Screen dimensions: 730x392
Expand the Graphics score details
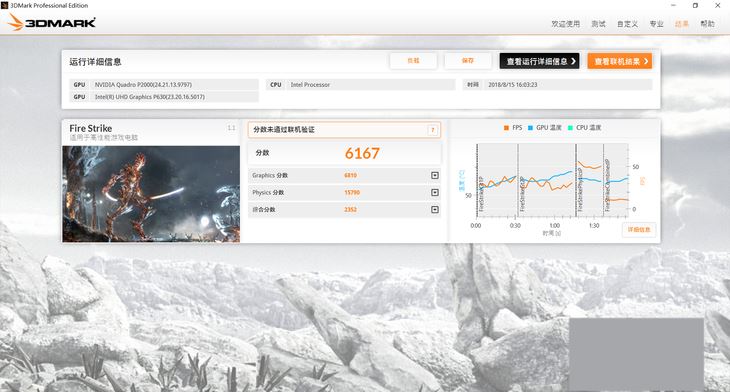pos(435,176)
